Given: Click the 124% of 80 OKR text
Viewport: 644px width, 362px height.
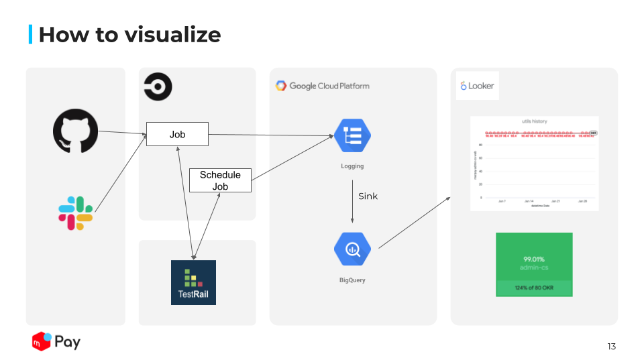Looking at the screenshot, I should click(535, 288).
